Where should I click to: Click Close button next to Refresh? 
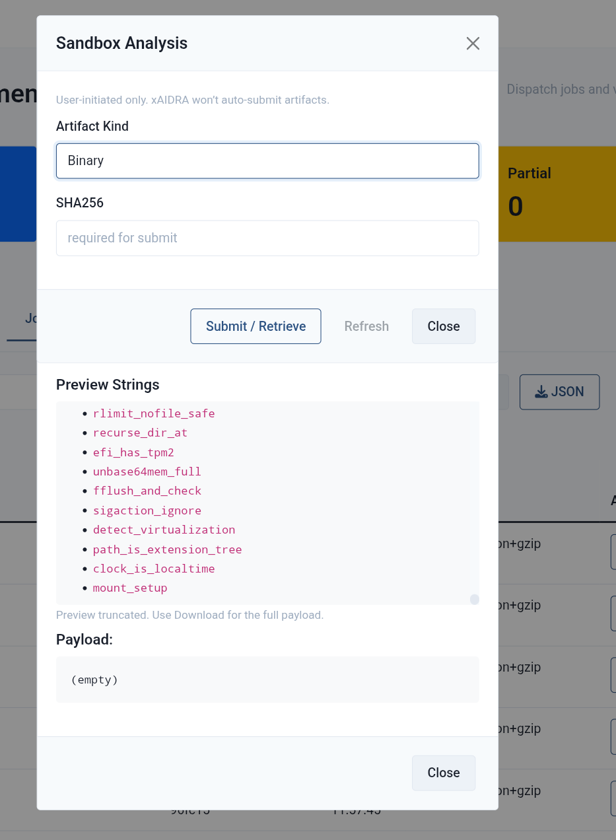[x=444, y=326]
